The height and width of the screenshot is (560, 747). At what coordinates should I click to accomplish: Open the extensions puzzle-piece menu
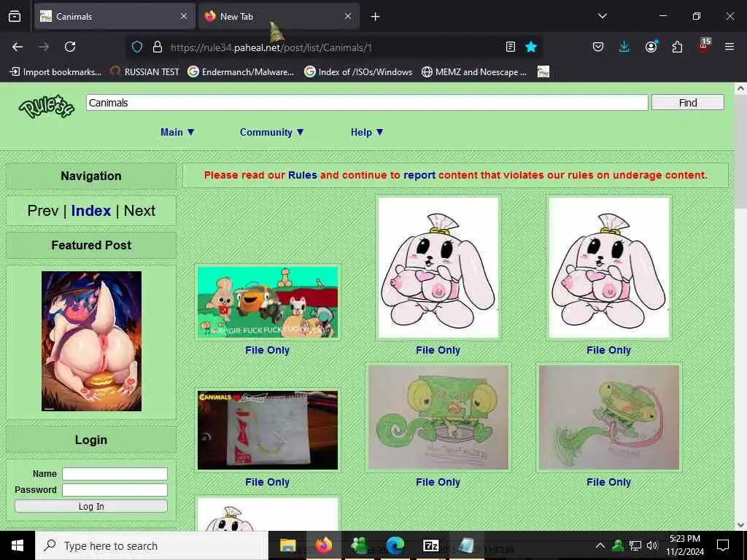pos(677,47)
